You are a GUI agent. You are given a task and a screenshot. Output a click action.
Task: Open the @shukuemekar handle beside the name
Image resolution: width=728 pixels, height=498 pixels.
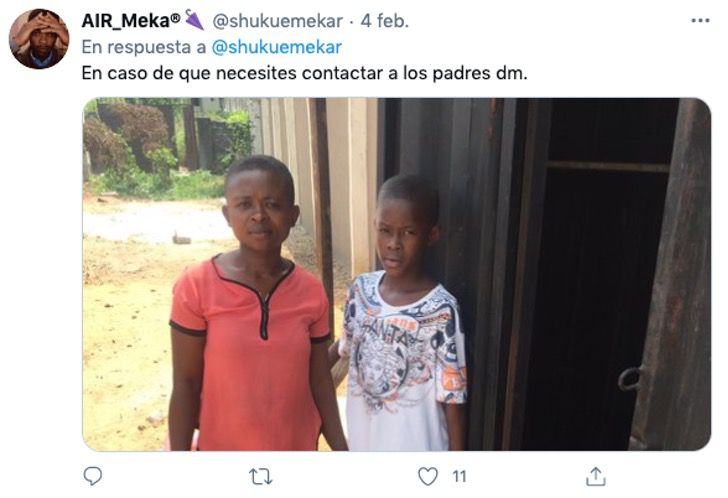pyautogui.click(x=278, y=21)
